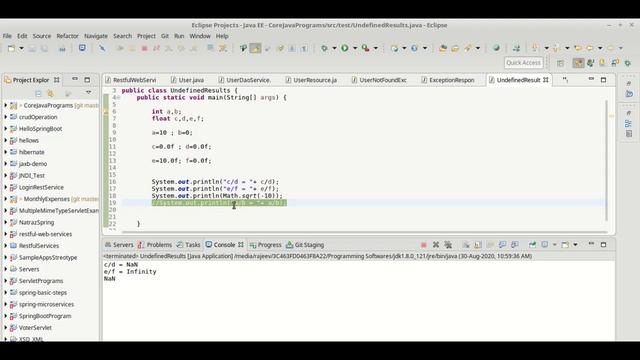Open the Debug configurations dropdown arrow
This screenshot has height=360, width=640.
pos(334,48)
